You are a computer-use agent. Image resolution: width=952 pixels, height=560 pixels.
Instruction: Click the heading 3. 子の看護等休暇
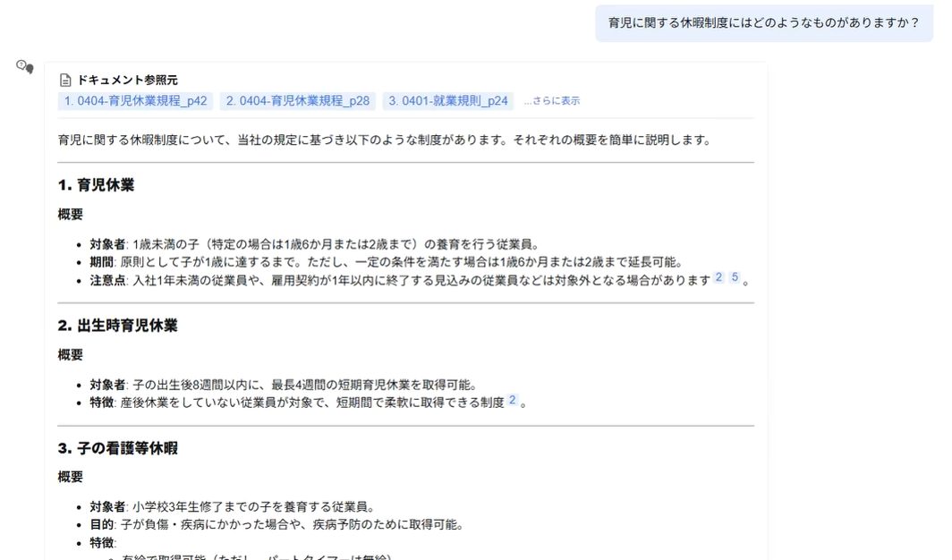(117, 448)
